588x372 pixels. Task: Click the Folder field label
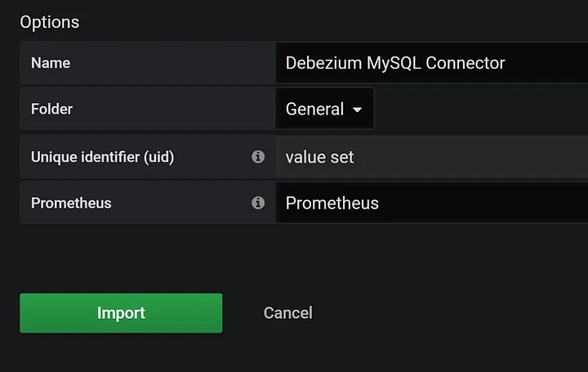click(x=51, y=109)
